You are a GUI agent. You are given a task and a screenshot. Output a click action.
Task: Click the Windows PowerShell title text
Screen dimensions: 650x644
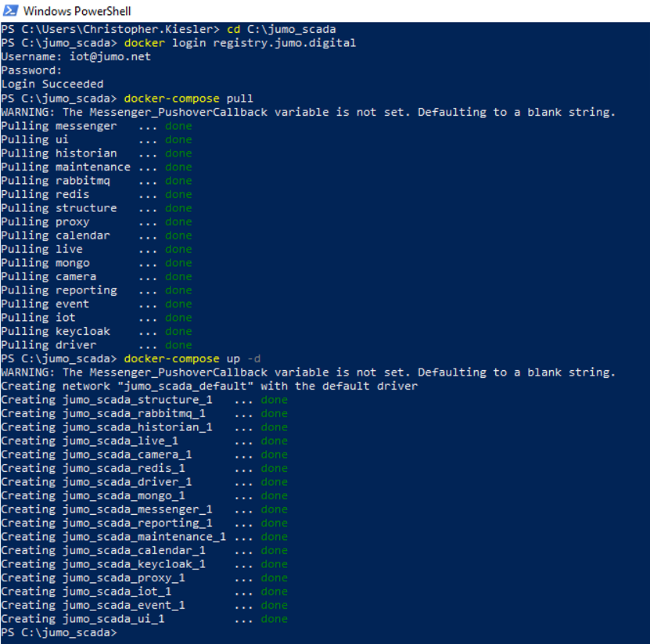(77, 11)
